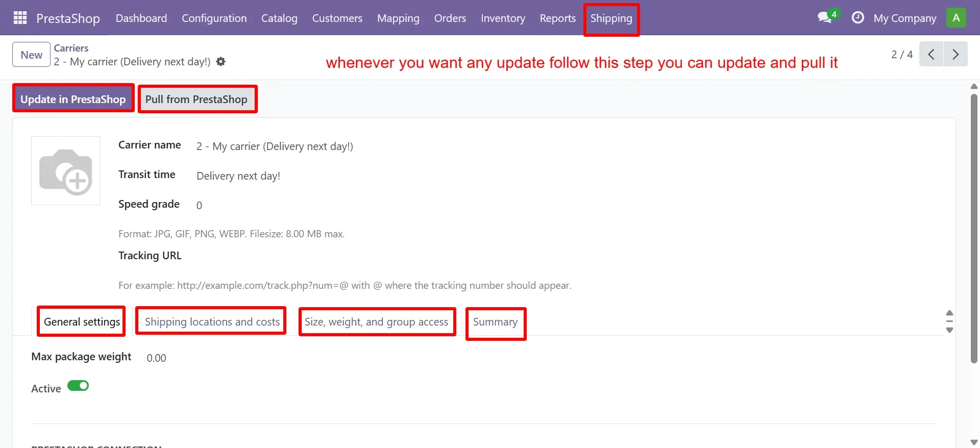The image size is (980, 448).
Task: Switch to Shipping locations and costs tab
Action: click(x=212, y=322)
